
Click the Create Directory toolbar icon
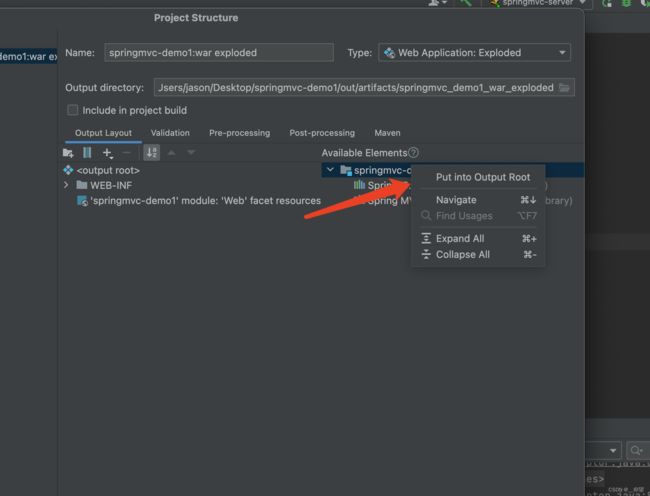(x=68, y=153)
